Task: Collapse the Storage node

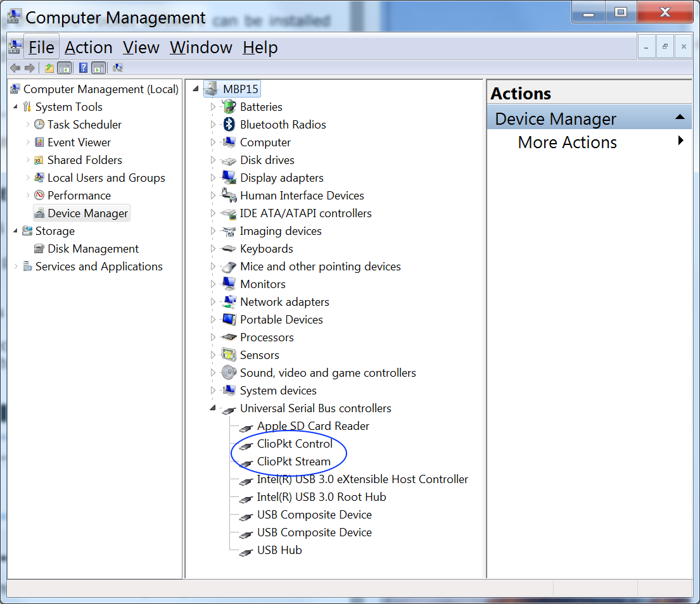Action: click(x=16, y=230)
